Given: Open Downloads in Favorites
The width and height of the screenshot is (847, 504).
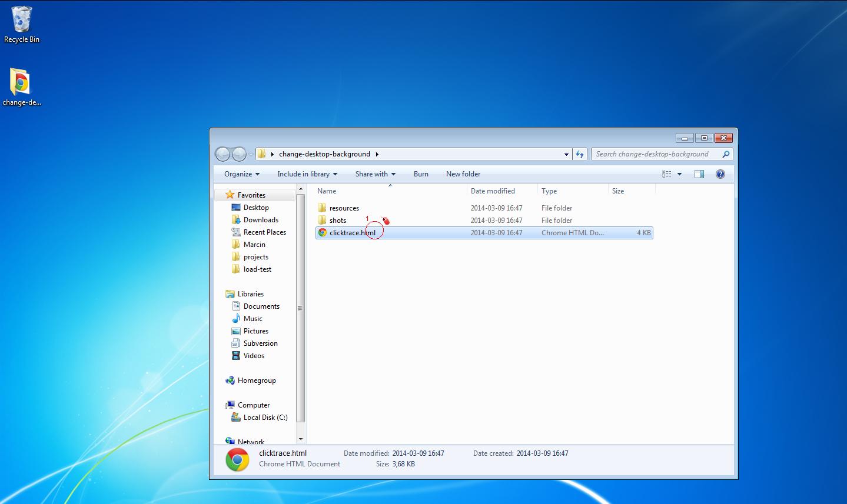Looking at the screenshot, I should pyautogui.click(x=261, y=220).
